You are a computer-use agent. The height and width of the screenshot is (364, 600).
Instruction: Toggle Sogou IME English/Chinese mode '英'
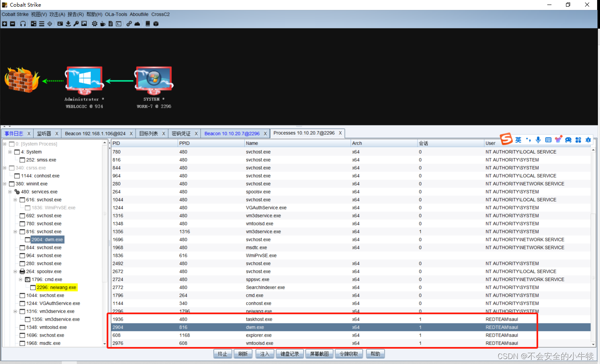click(518, 140)
